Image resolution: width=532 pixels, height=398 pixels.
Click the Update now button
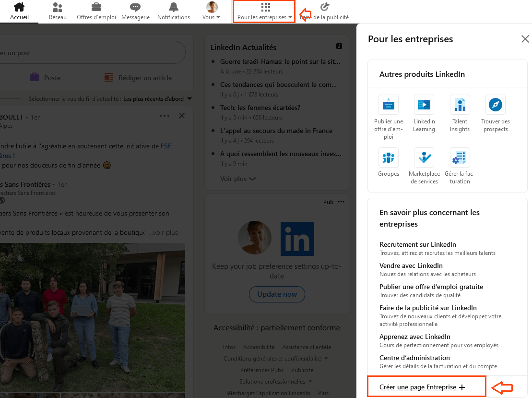[x=277, y=294]
